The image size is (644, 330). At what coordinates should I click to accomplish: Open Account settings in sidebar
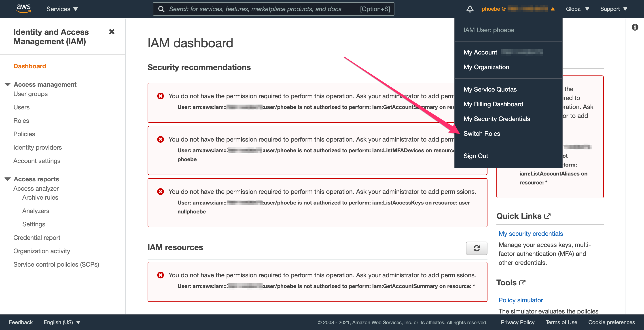(x=37, y=161)
